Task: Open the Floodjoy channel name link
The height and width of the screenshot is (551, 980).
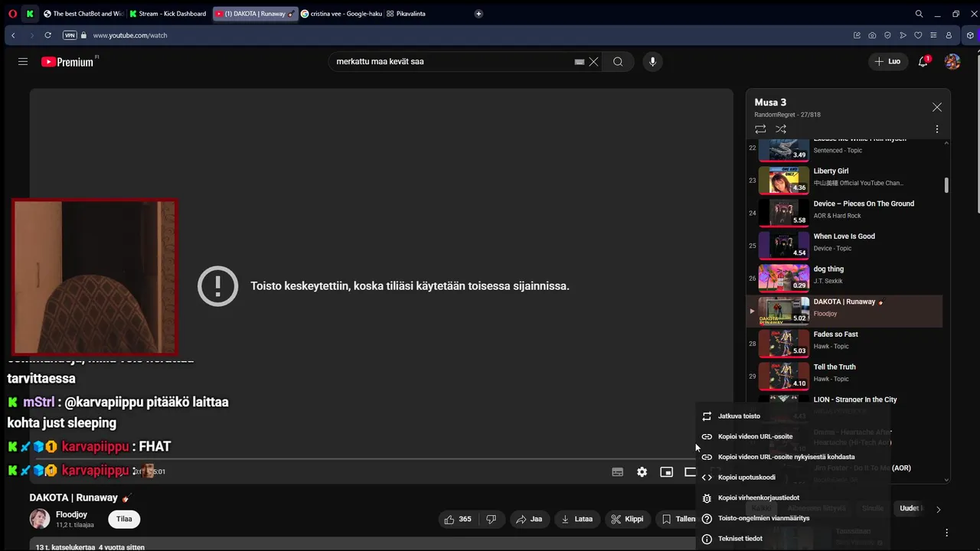Action: (71, 514)
